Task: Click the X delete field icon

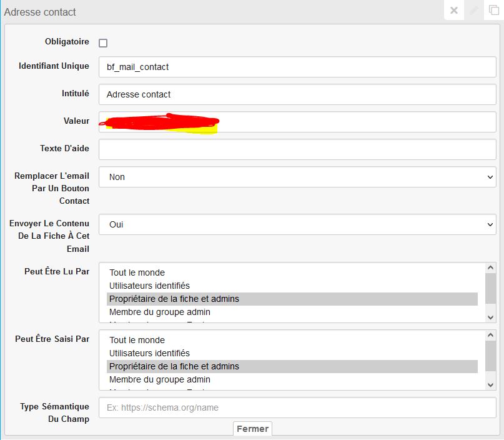Action: click(x=454, y=11)
